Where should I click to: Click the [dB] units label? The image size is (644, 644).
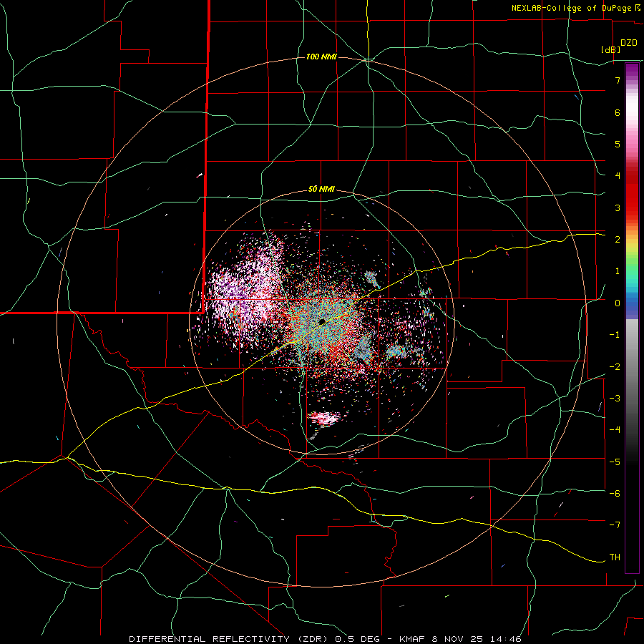(x=611, y=49)
